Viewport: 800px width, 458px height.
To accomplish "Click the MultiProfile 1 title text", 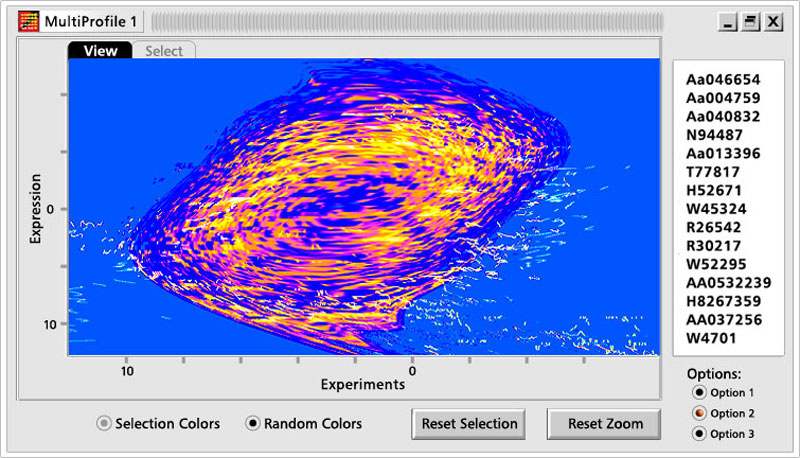I will pyautogui.click(x=91, y=21).
